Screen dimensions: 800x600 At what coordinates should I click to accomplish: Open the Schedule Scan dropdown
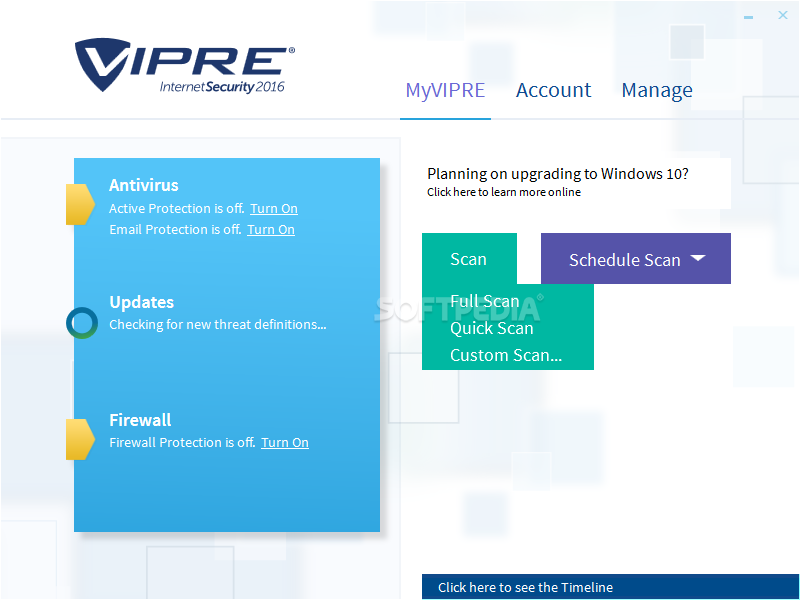tap(636, 259)
